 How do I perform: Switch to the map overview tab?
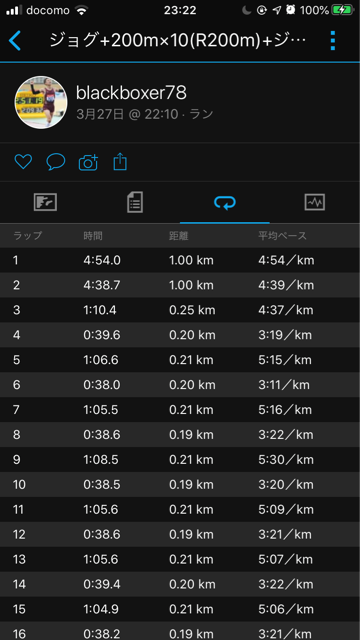(45, 202)
